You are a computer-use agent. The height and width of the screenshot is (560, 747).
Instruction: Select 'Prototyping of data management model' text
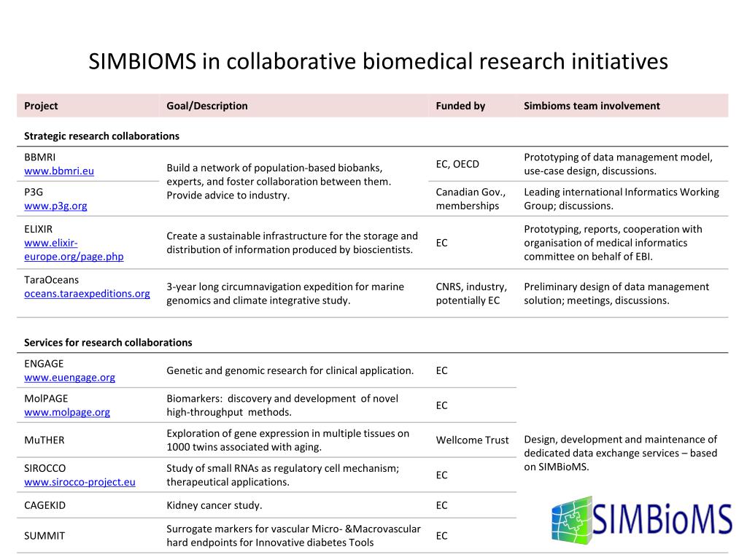tap(619, 164)
